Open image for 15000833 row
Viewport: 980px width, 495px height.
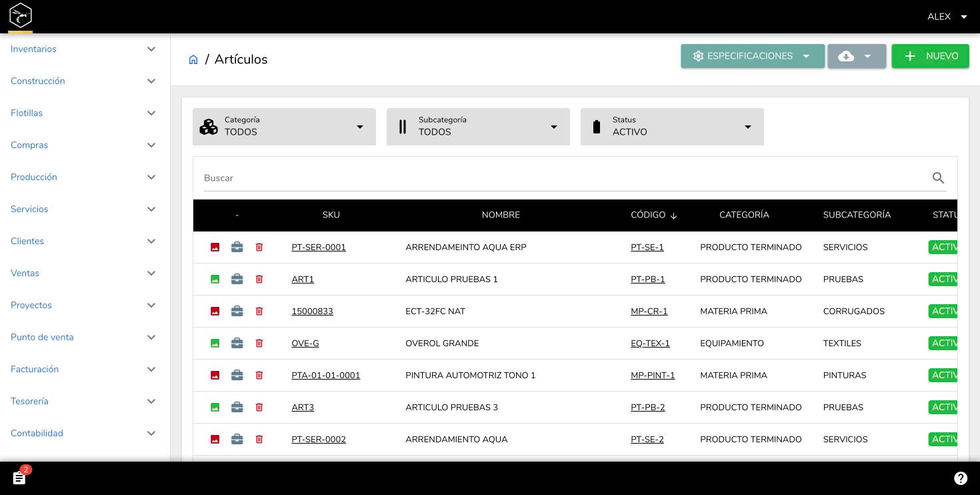215,312
